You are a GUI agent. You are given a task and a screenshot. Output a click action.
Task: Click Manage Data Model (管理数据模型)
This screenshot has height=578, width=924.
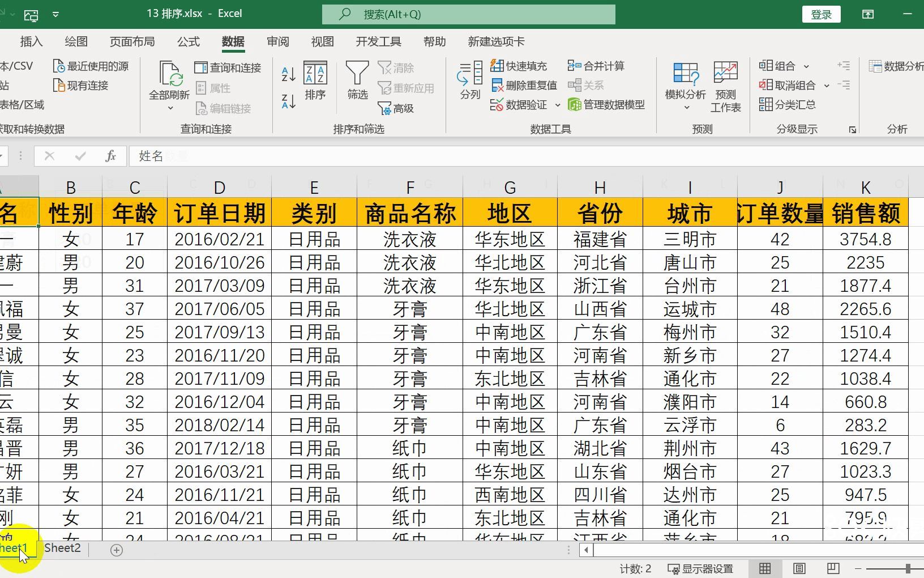[608, 105]
